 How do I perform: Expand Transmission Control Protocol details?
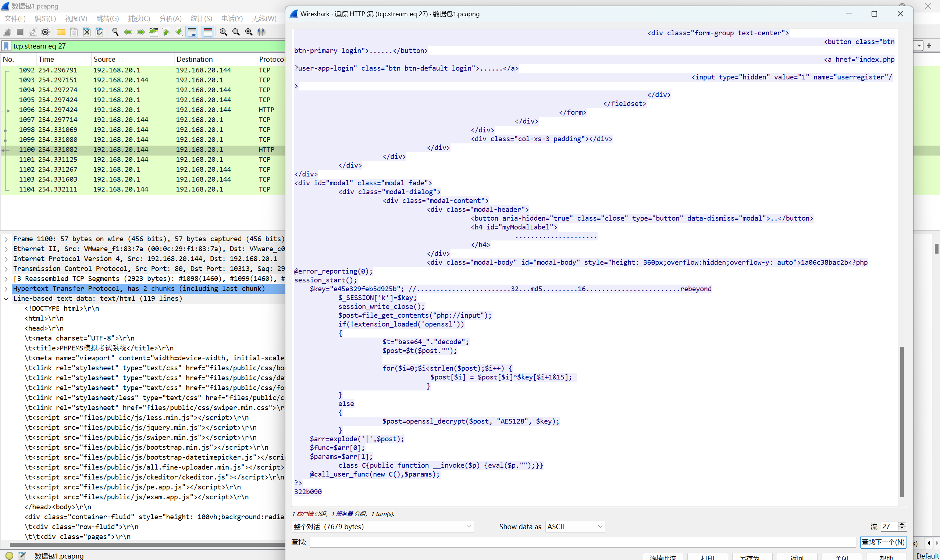click(6, 269)
